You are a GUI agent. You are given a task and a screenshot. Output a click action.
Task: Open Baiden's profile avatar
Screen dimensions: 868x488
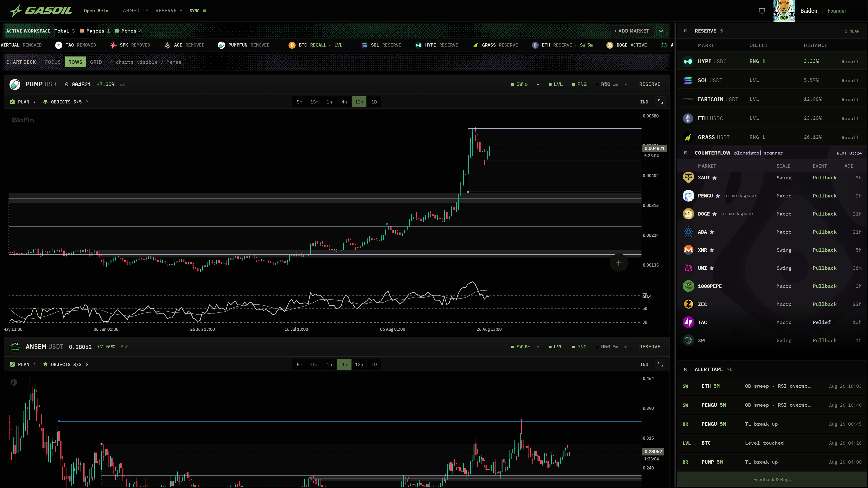click(x=784, y=11)
